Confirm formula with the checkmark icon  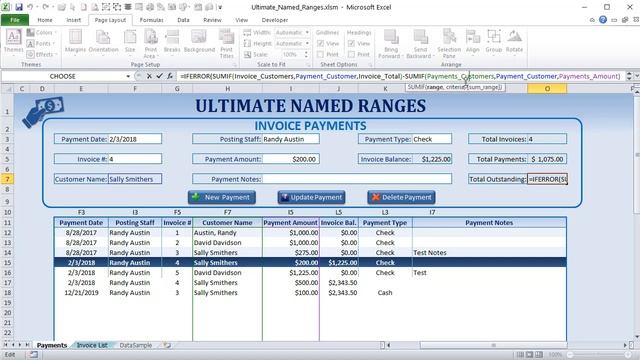pyautogui.click(x=159, y=76)
